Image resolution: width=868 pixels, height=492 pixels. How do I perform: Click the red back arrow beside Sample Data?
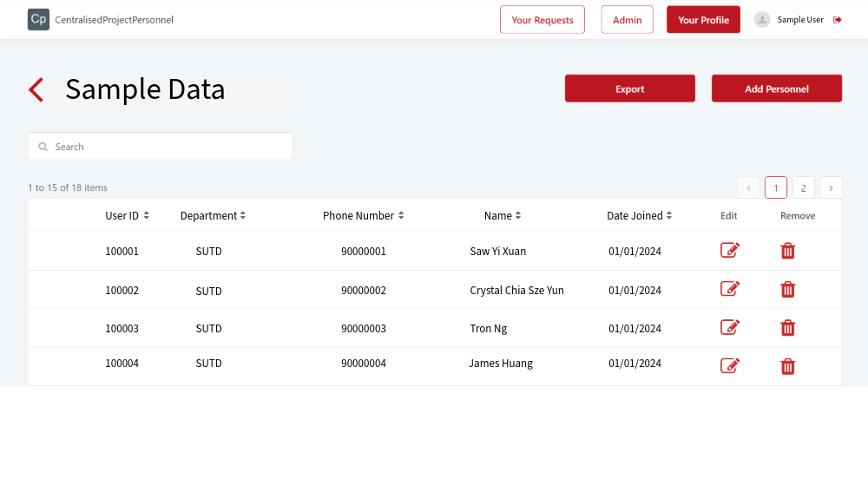[36, 89]
